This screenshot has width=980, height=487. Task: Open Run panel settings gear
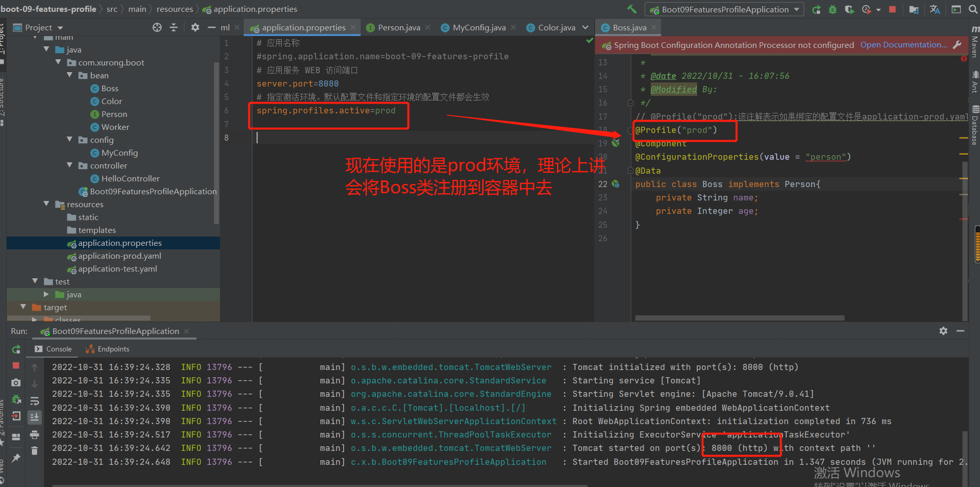point(943,331)
